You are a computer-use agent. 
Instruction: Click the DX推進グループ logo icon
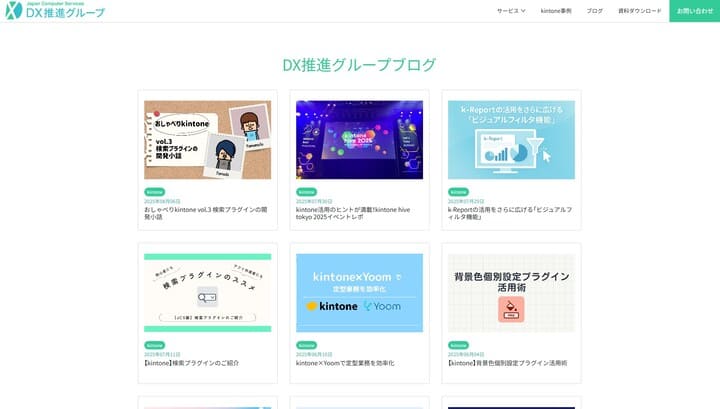click(x=13, y=11)
